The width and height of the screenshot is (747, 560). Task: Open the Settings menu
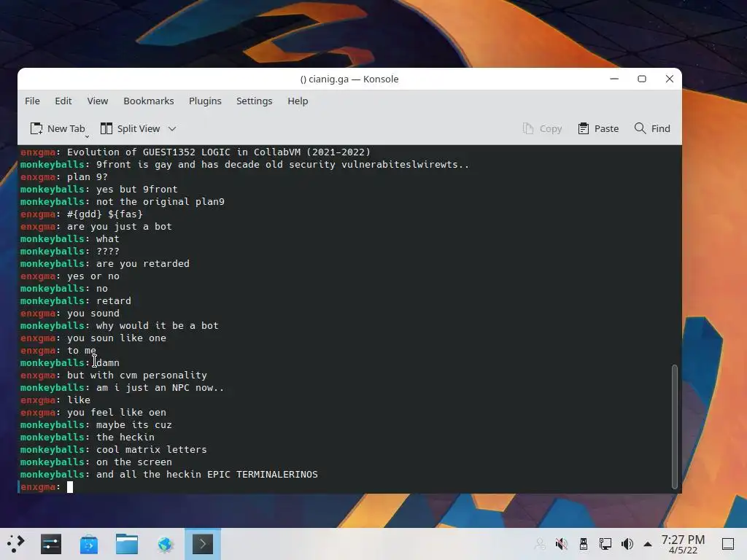point(255,101)
